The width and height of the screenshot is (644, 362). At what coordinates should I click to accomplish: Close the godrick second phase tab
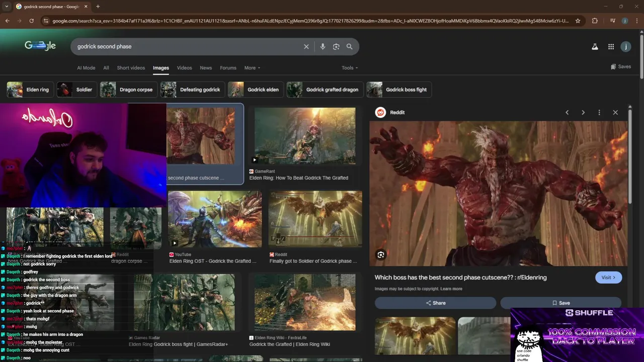click(x=86, y=7)
